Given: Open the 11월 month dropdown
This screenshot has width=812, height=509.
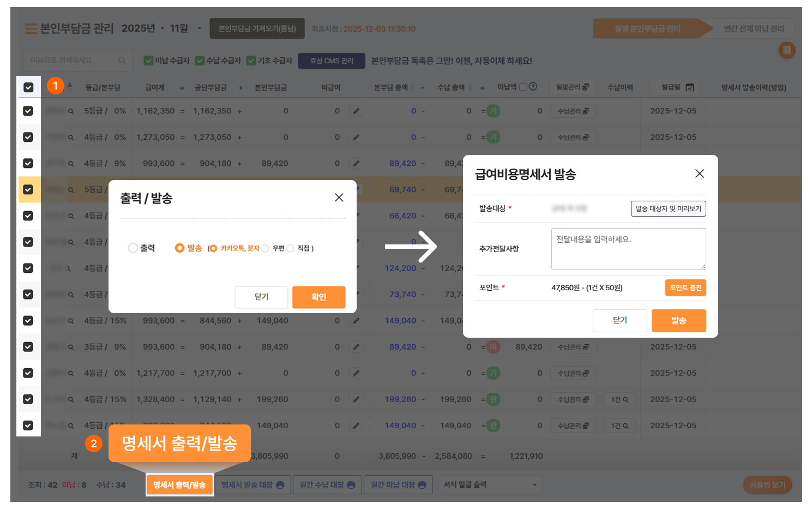Looking at the screenshot, I should coord(185,28).
